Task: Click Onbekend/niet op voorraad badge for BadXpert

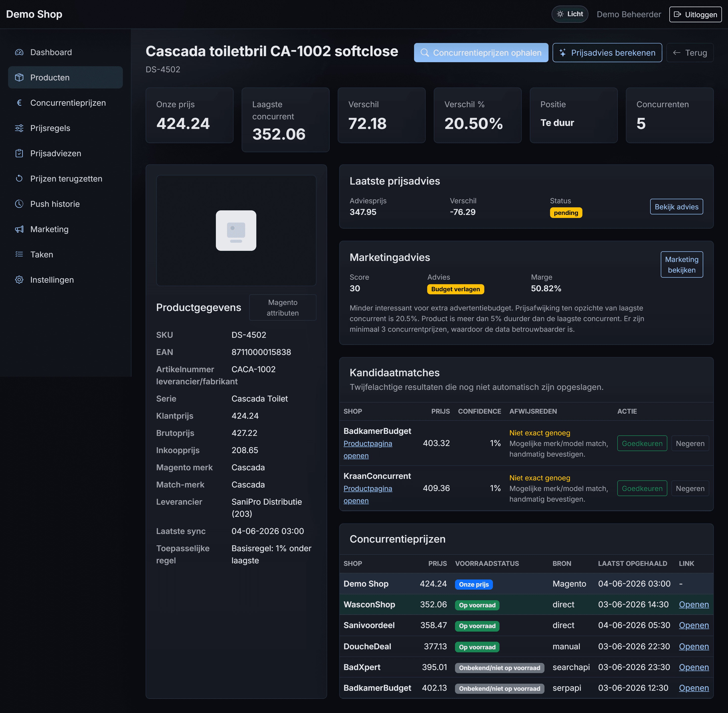Action: [x=499, y=668]
